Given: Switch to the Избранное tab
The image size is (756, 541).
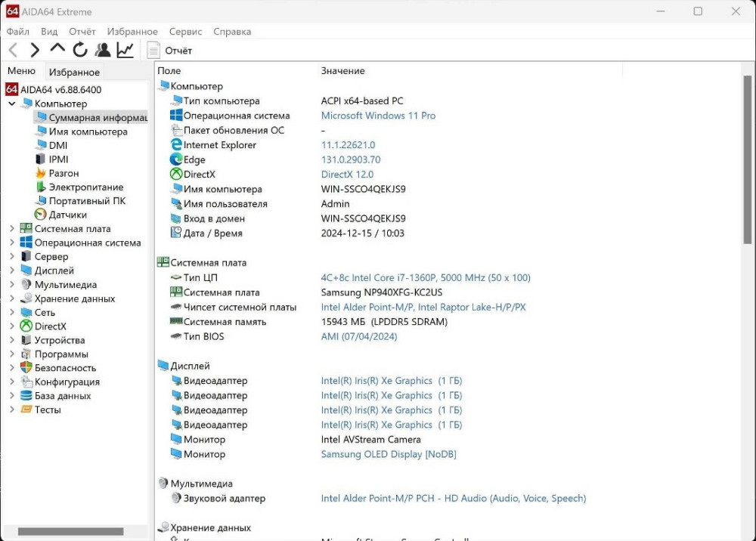Looking at the screenshot, I should (74, 72).
